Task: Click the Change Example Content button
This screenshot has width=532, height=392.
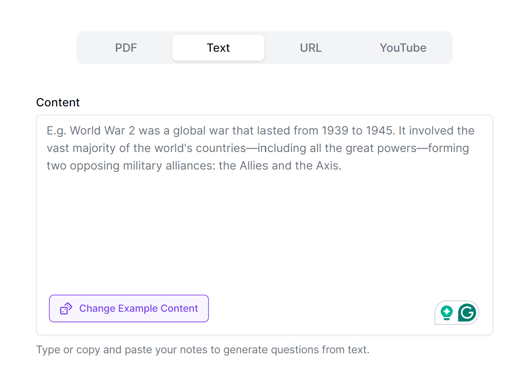Action: point(129,308)
